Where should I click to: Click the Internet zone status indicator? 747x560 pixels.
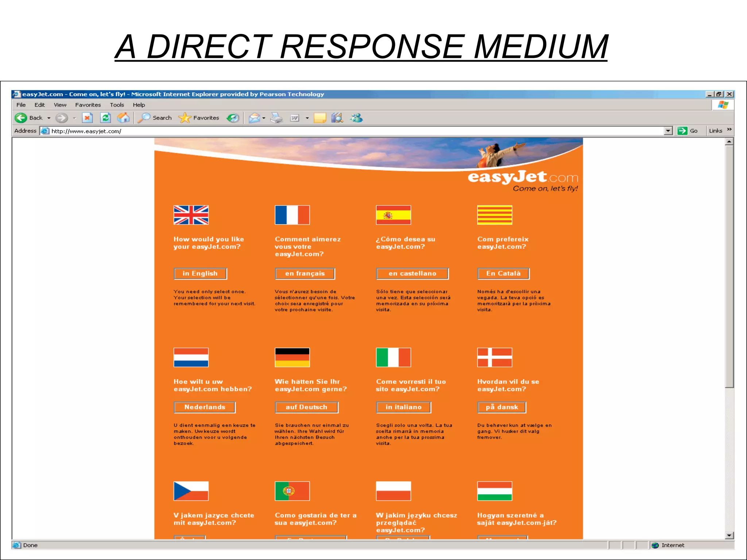click(668, 545)
